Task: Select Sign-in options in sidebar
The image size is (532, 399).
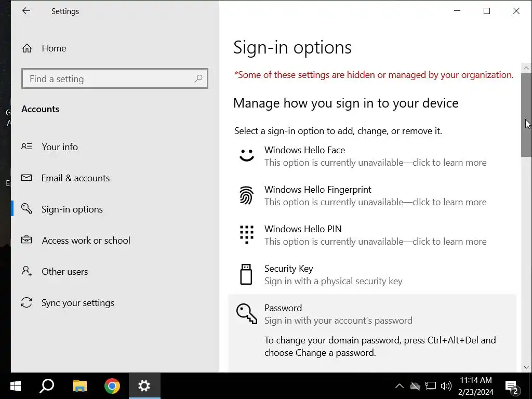Action: (115, 209)
